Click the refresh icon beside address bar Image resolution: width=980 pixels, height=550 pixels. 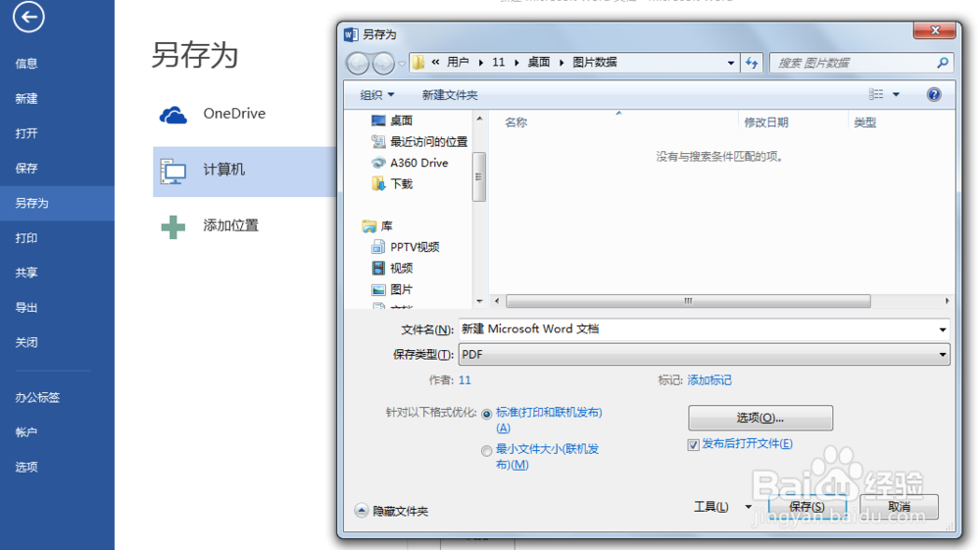pos(752,63)
